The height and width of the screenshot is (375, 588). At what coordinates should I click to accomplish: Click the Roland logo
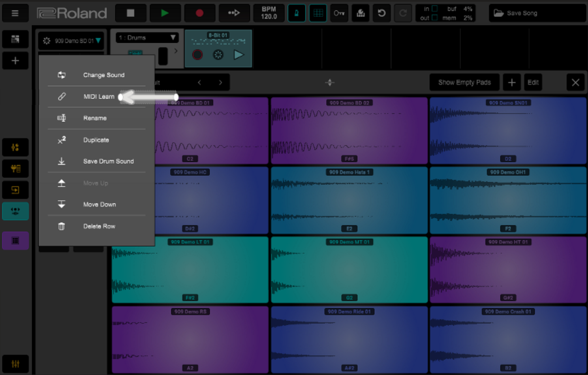click(x=72, y=13)
